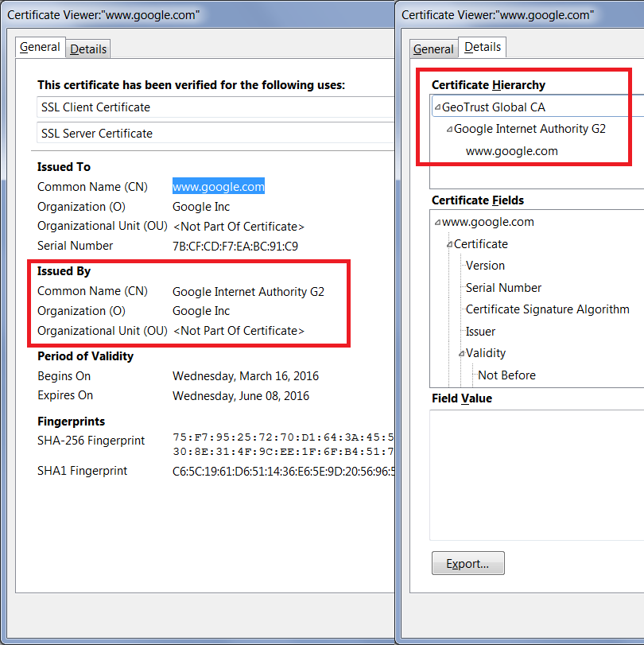Click the Export... button
Image resolution: width=644 pixels, height=645 pixels.
click(x=468, y=563)
